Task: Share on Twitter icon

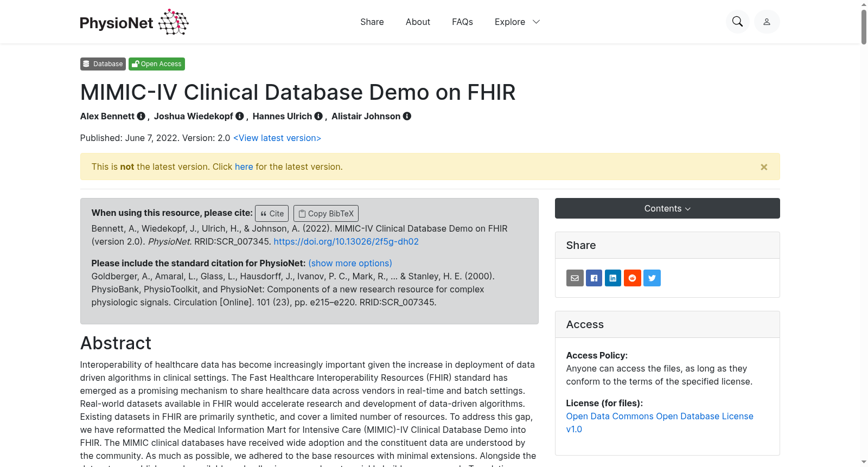Action: click(x=652, y=278)
